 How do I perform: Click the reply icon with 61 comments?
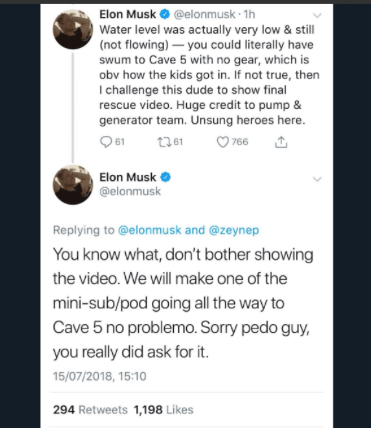106,142
